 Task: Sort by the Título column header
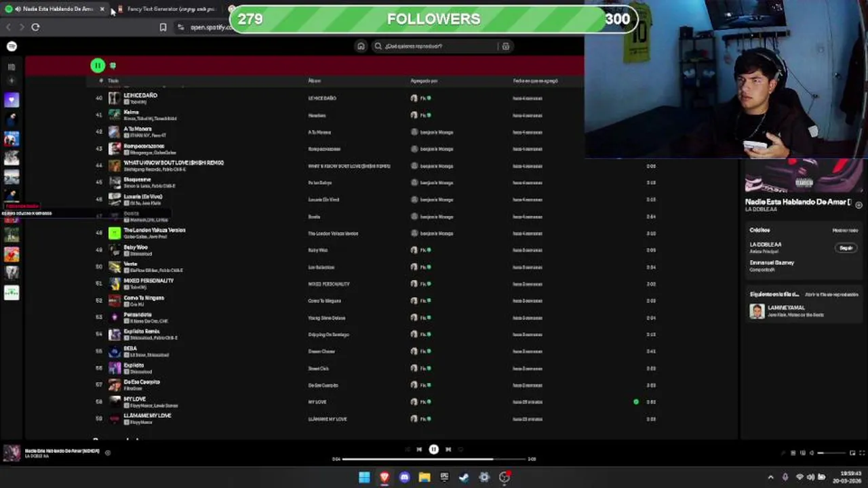(x=113, y=81)
